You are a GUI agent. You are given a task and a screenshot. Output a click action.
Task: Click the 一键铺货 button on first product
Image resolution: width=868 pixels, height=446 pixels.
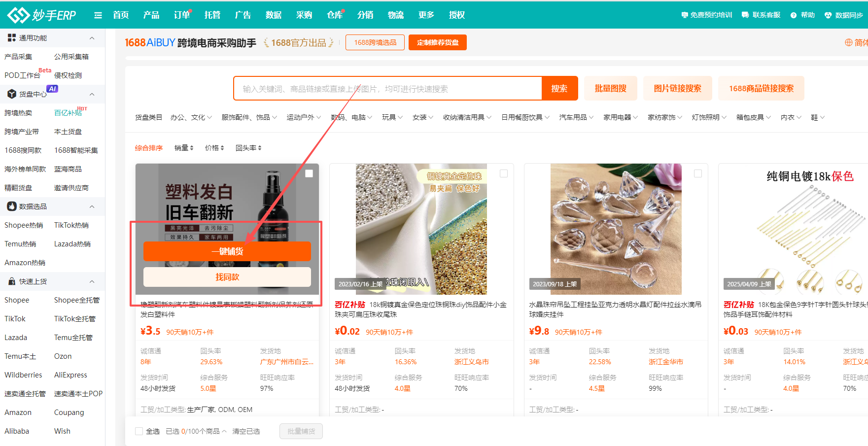point(227,251)
